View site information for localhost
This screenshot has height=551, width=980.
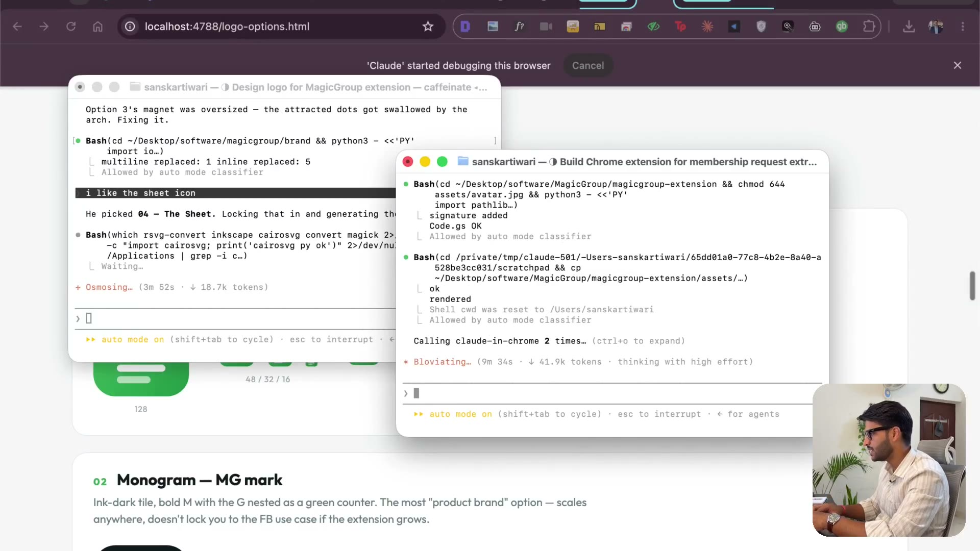[130, 27]
